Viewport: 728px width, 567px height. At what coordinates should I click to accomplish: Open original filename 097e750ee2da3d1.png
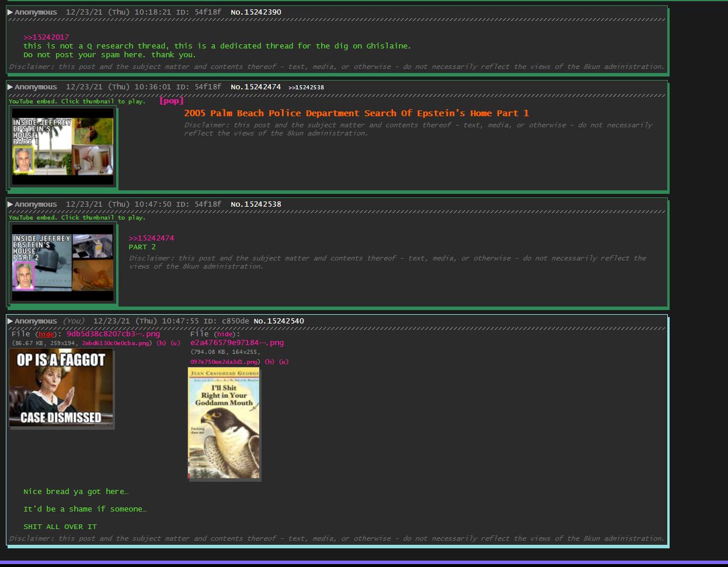pyautogui.click(x=225, y=362)
